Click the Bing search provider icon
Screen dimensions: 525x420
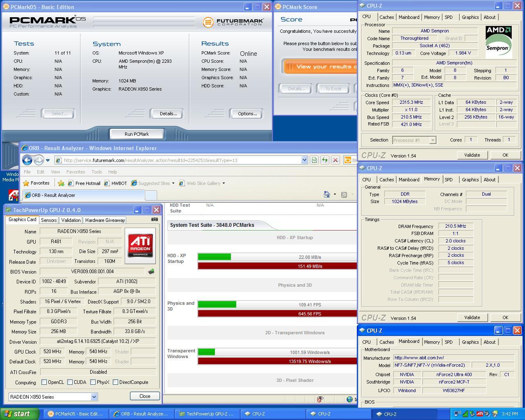pos(348,160)
